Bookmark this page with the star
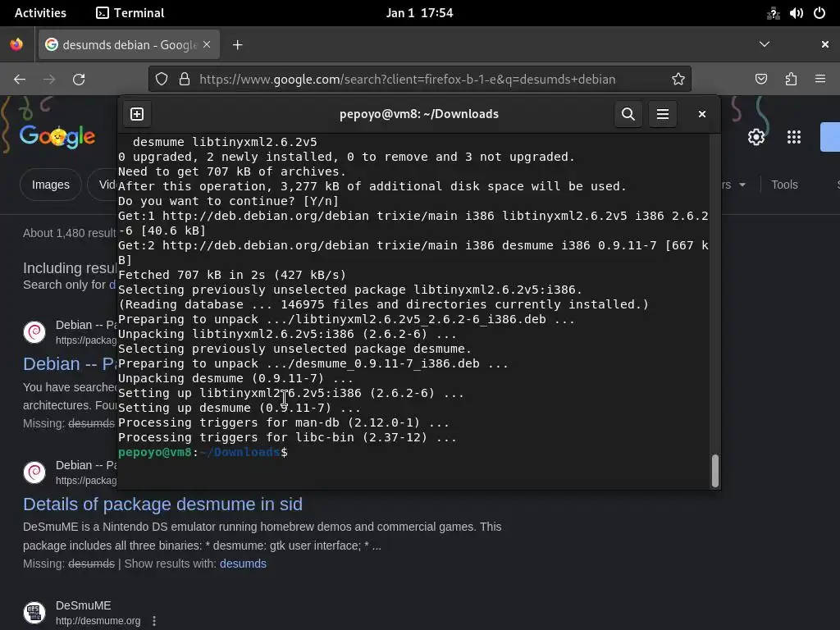Screen dimensions: 840x630 pyautogui.click(x=678, y=80)
